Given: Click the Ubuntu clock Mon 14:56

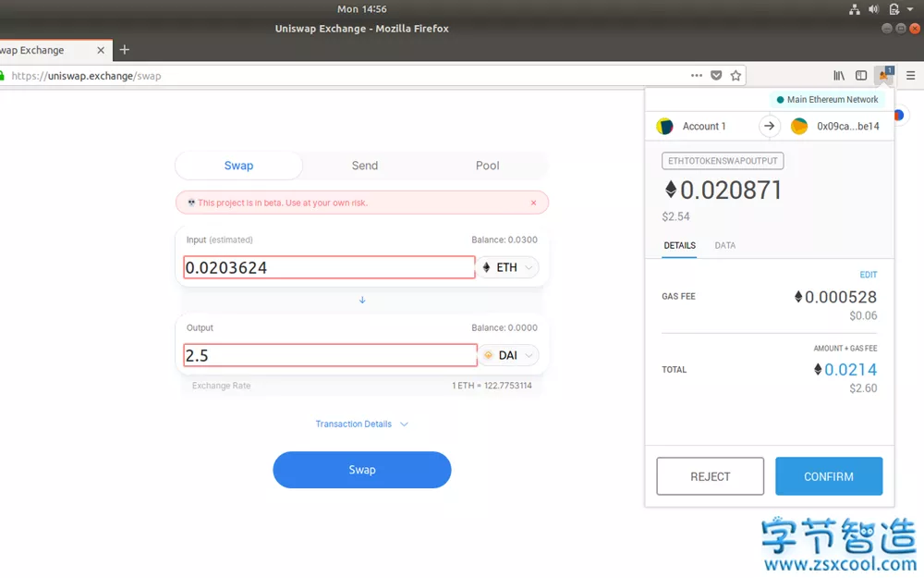Looking at the screenshot, I should 362,9.
